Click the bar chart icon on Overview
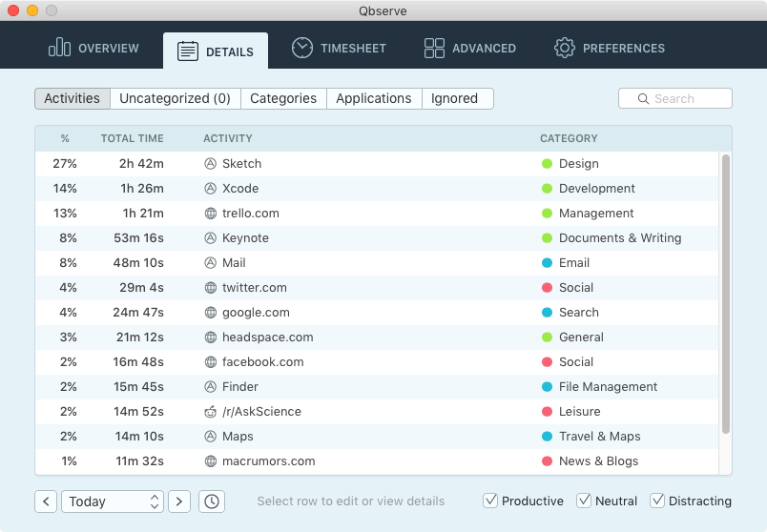767x532 pixels. pyautogui.click(x=59, y=48)
